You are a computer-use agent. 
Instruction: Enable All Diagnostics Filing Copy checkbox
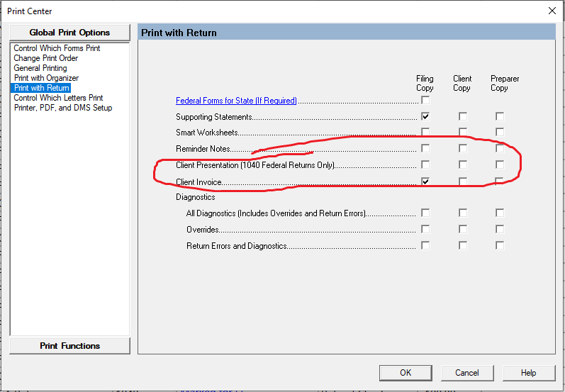tap(425, 213)
